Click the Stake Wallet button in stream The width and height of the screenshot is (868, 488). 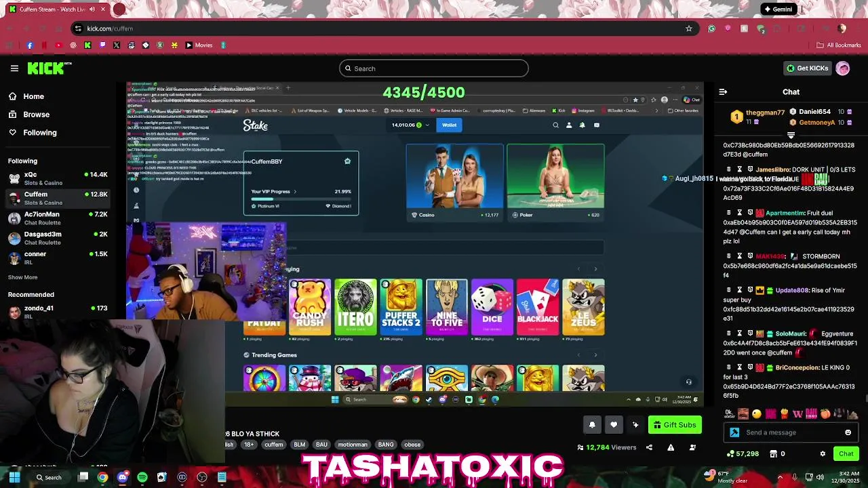450,125
